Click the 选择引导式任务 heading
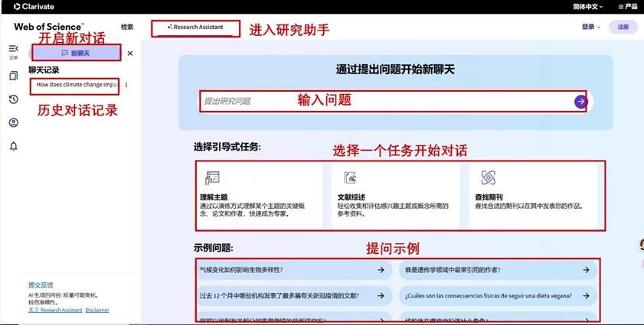 point(227,147)
